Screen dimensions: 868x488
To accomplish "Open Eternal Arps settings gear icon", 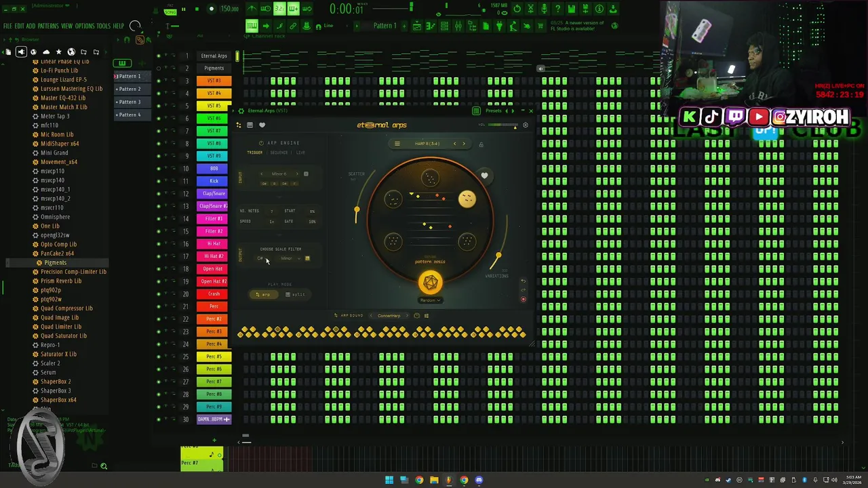I will point(525,125).
